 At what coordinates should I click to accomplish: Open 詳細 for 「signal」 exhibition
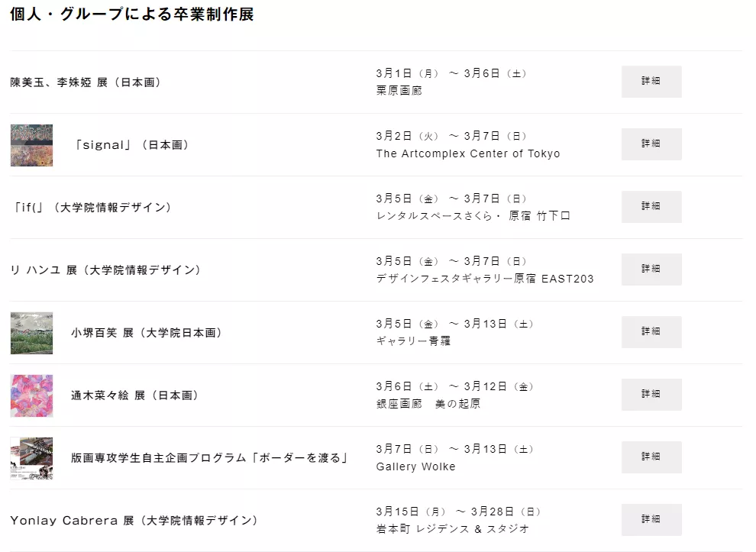click(x=651, y=144)
